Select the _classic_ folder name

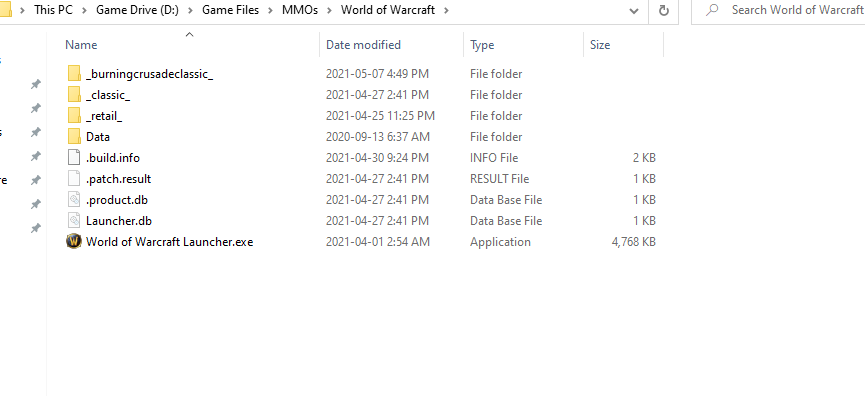108,95
